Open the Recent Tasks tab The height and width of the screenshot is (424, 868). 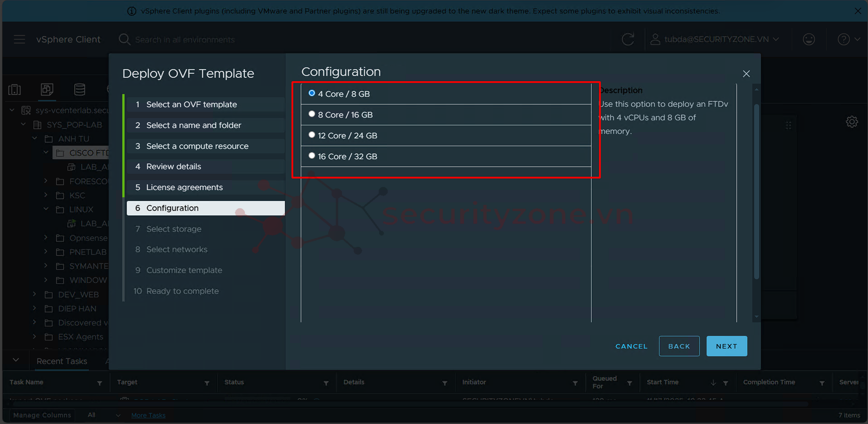[x=62, y=361]
